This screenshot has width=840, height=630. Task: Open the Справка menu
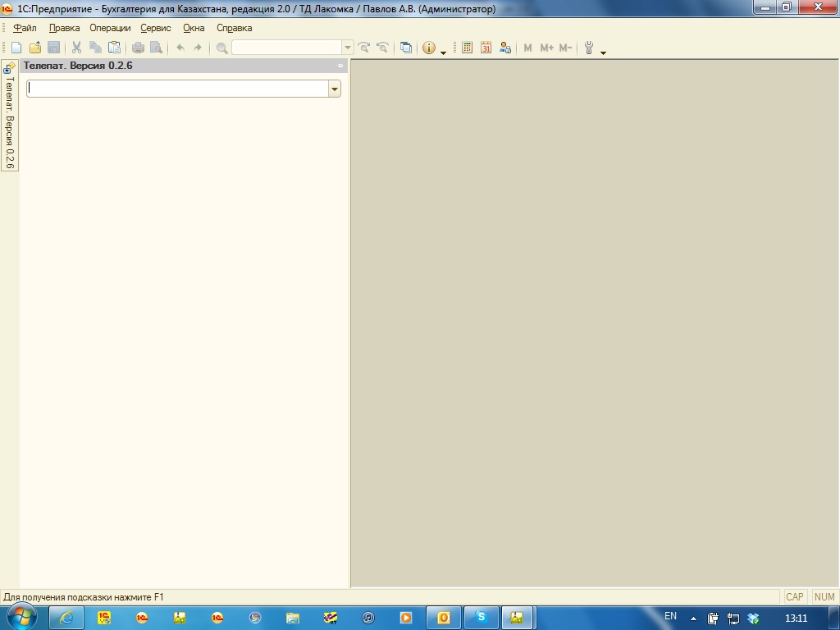pos(234,28)
